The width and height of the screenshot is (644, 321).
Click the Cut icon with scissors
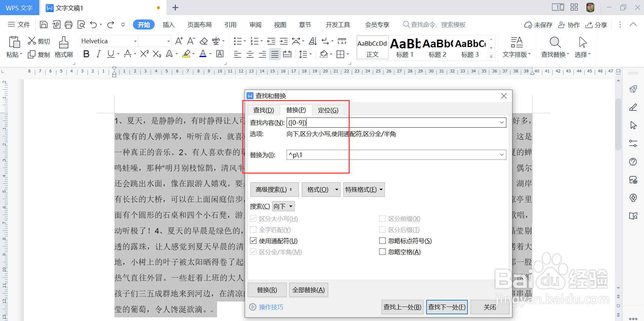(x=32, y=41)
